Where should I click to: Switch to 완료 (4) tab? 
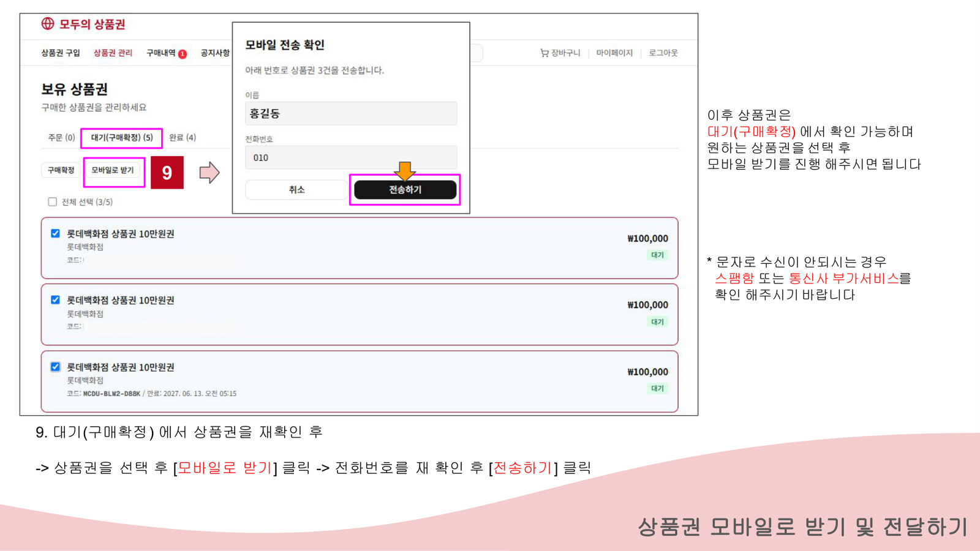click(183, 138)
